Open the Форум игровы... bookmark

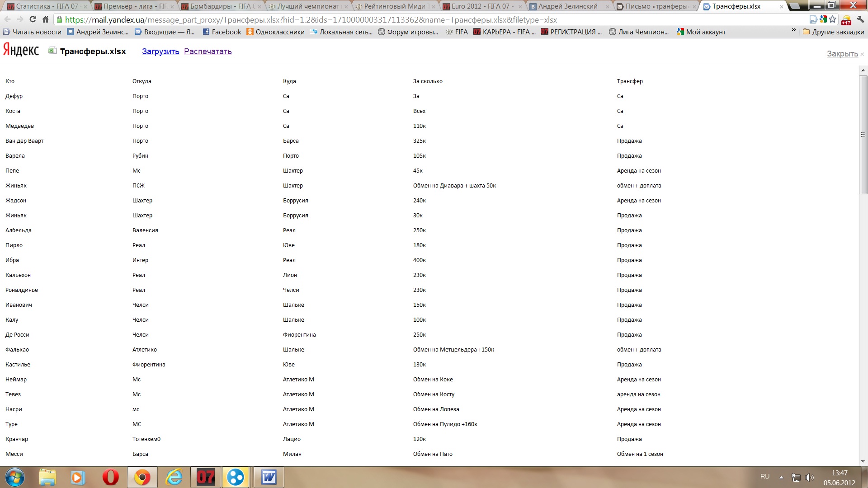pos(408,32)
